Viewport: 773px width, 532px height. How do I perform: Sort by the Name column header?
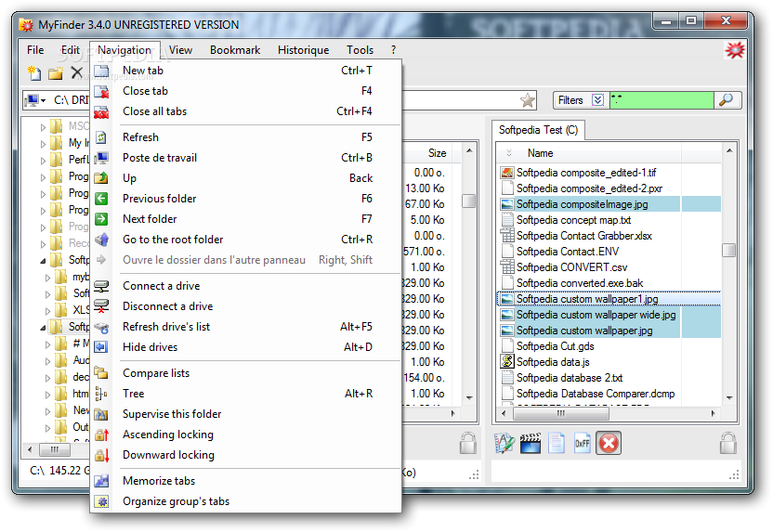[x=541, y=153]
